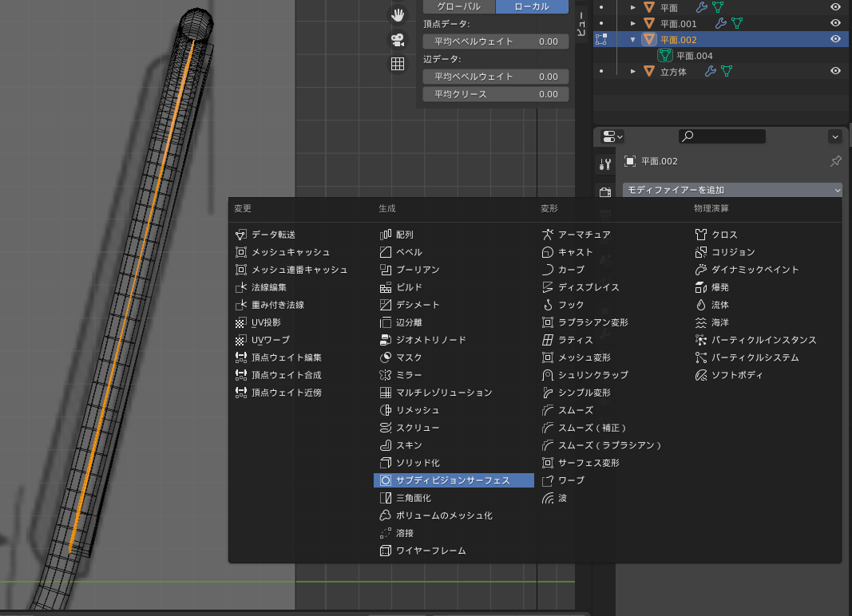Click the スクリュー modifier icon
Viewport: 852px width, 616px height.
pyautogui.click(x=385, y=428)
